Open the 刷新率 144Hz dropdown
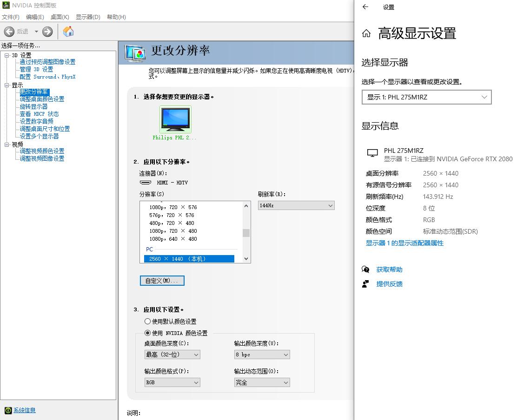Viewport: 530px width, 420px height. (x=296, y=205)
